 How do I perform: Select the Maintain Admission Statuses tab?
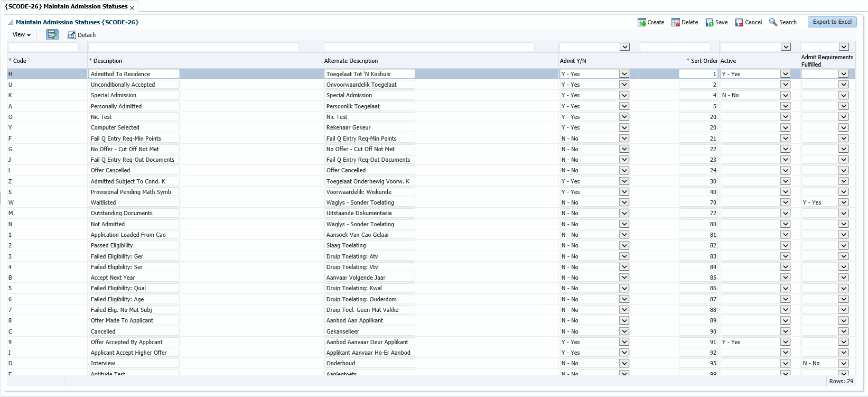pyautogui.click(x=66, y=6)
